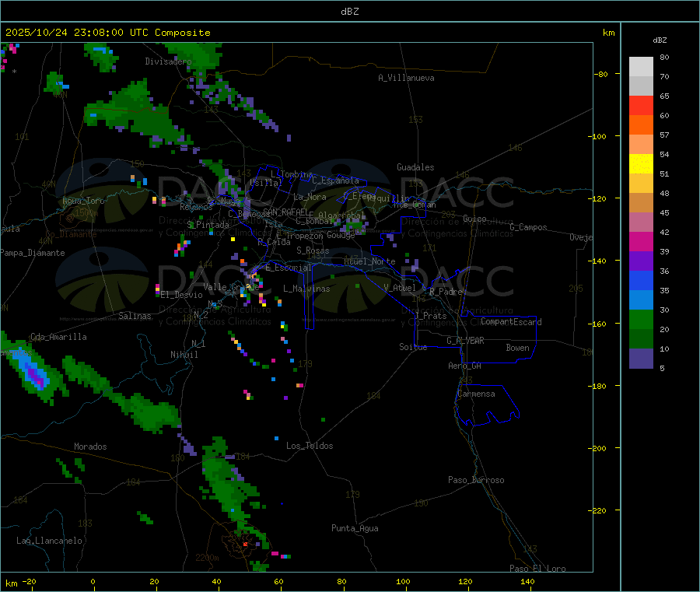Click the R_Padre location label
The width and height of the screenshot is (700, 592).
[x=446, y=292]
